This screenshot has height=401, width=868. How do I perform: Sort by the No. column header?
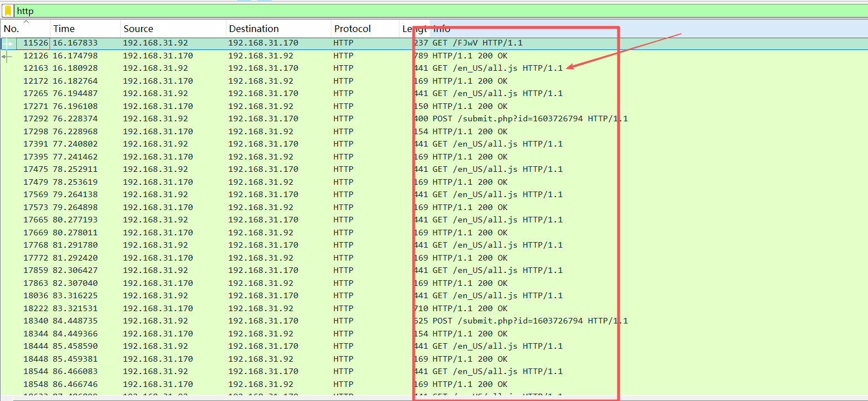tap(25, 29)
